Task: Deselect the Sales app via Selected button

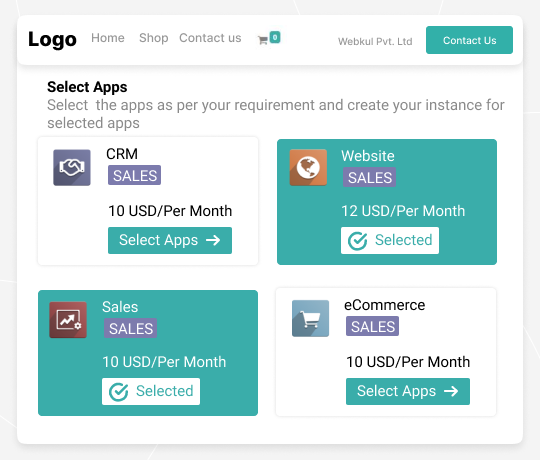Action: 151,391
